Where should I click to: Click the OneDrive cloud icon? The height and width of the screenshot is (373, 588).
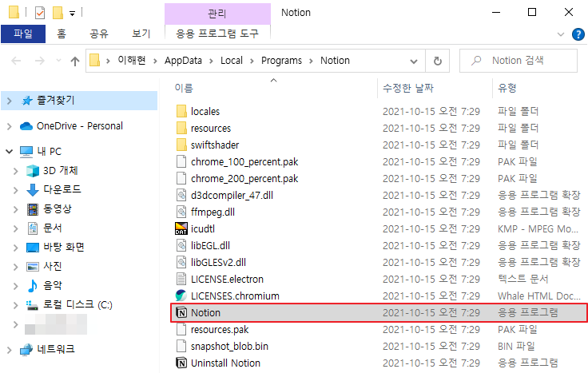(x=26, y=126)
